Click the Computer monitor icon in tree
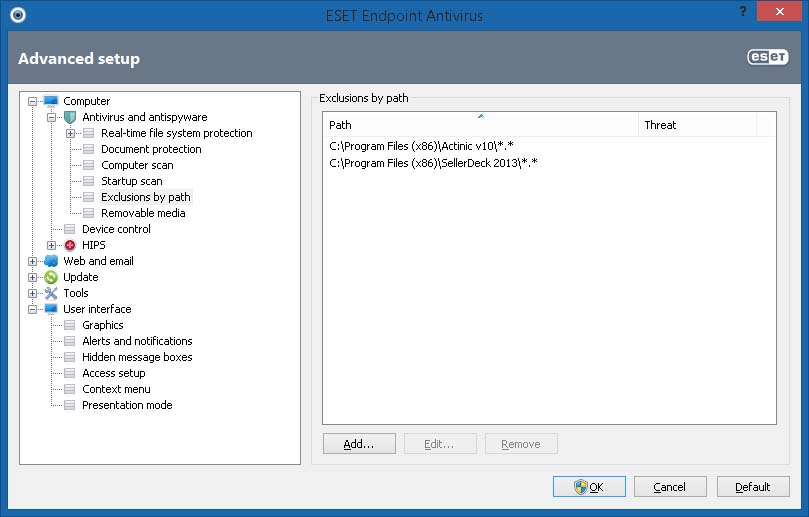809x517 pixels. tap(51, 101)
